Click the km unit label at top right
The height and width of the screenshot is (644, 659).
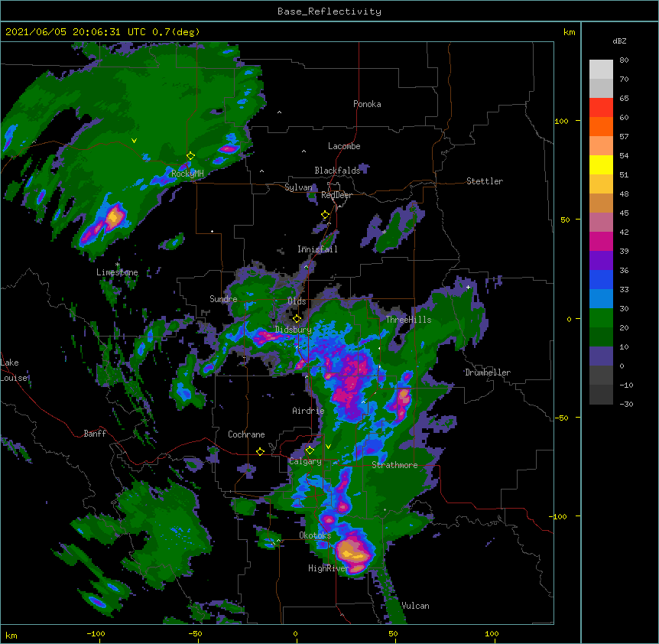pyautogui.click(x=569, y=32)
